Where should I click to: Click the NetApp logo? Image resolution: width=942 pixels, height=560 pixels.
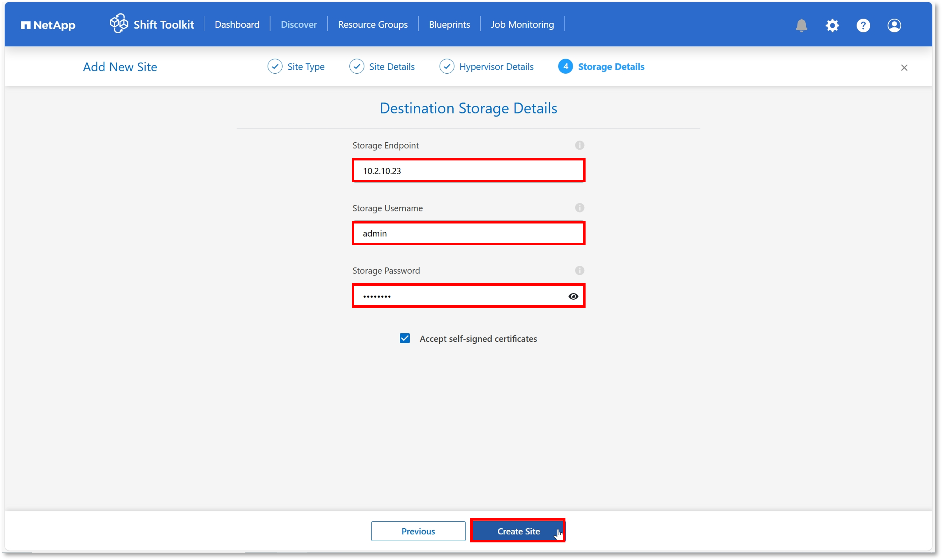[48, 25]
